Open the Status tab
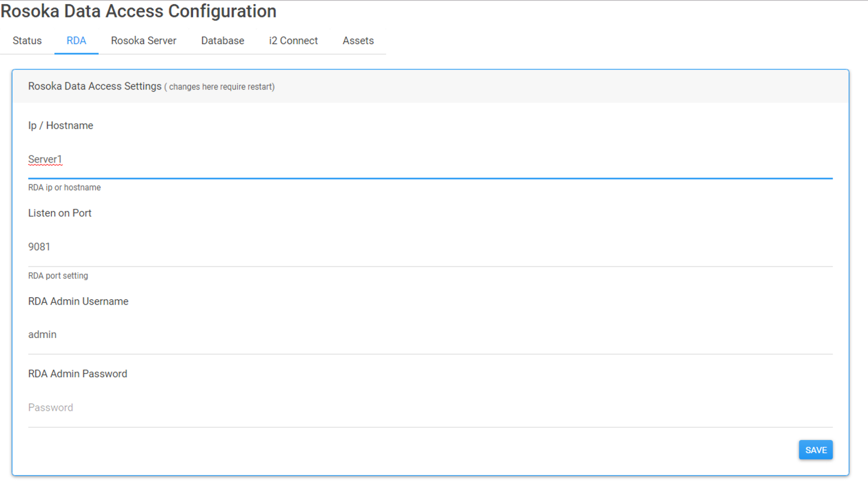The image size is (868, 489). click(x=27, y=41)
